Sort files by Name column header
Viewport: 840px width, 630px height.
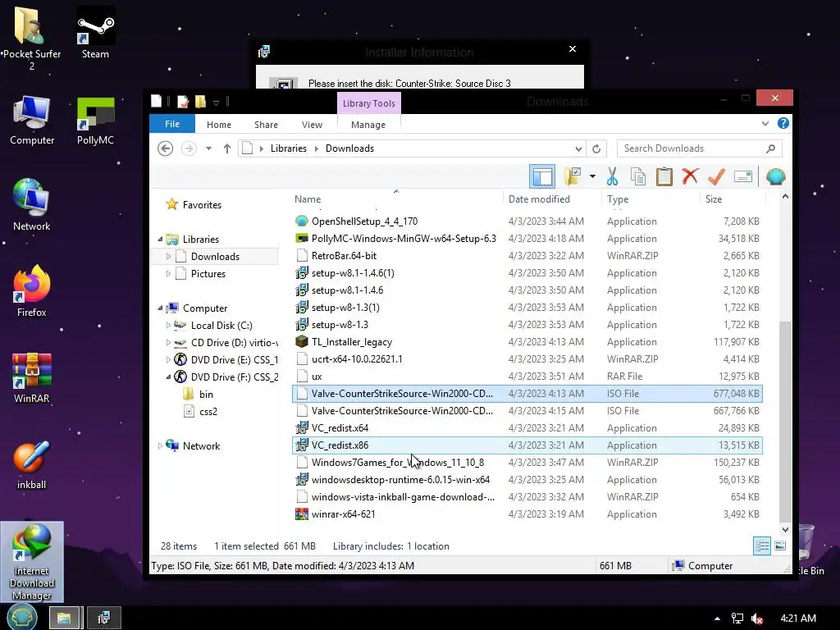(308, 199)
